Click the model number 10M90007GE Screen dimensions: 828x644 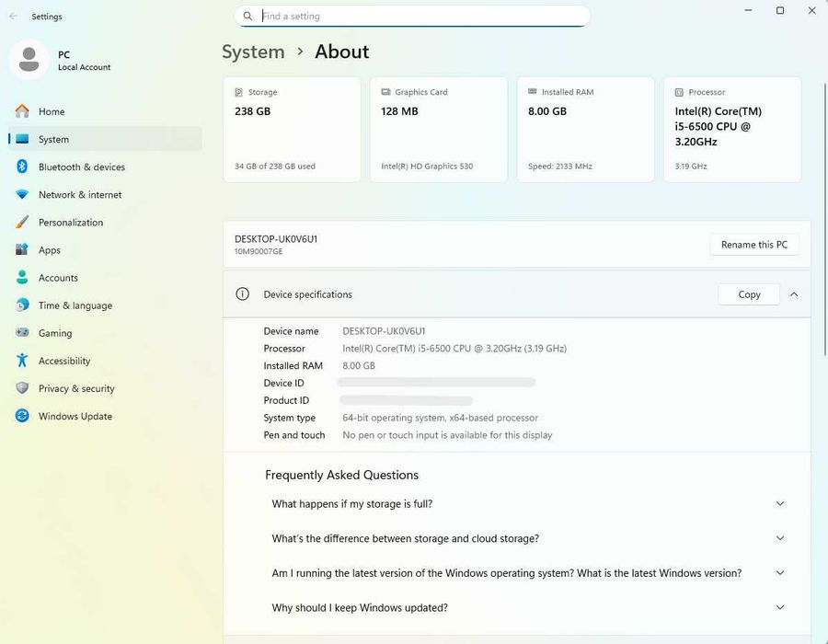[x=259, y=251]
